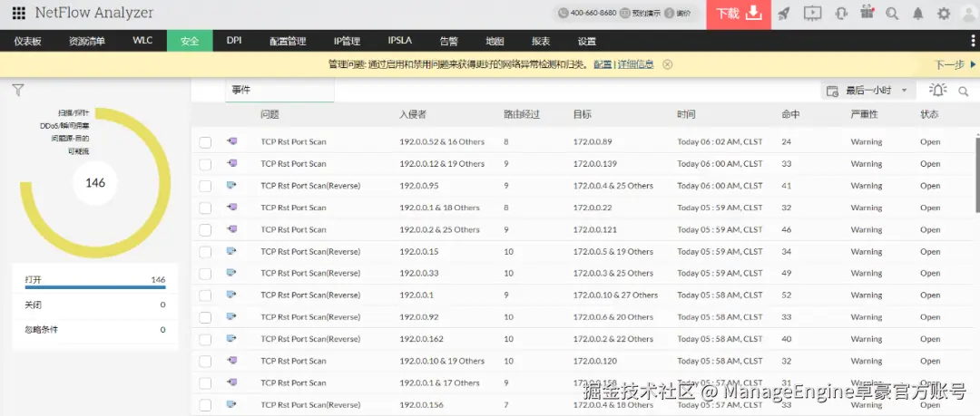Click the reverse scan icon for 192.0.0.92
The image size is (980, 416).
point(232,316)
